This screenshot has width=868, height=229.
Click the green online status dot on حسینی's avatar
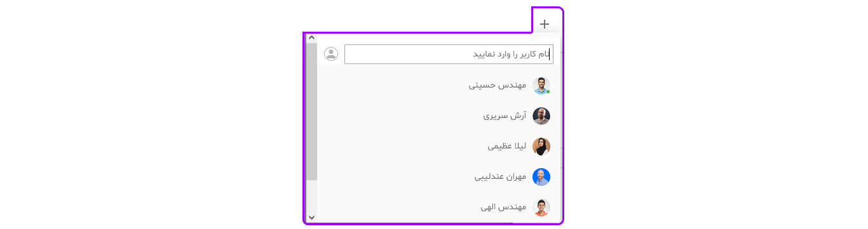(548, 92)
